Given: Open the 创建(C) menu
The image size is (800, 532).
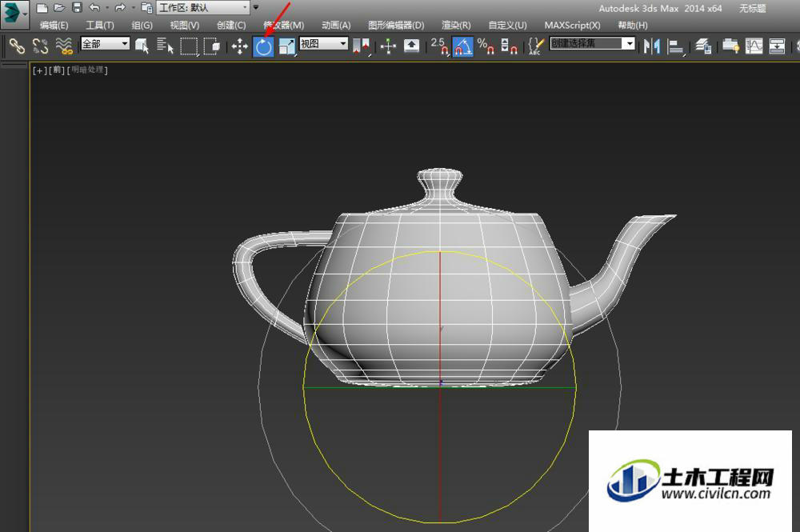Looking at the screenshot, I should (231, 25).
